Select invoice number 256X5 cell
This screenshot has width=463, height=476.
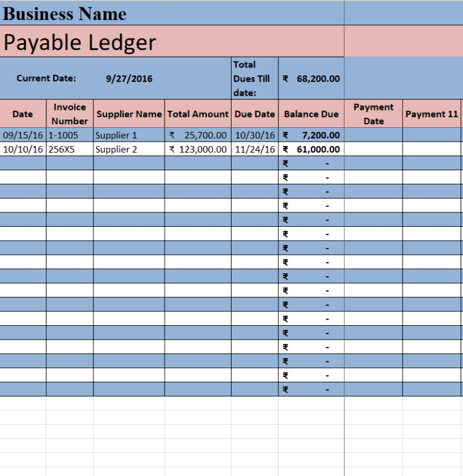(x=70, y=149)
